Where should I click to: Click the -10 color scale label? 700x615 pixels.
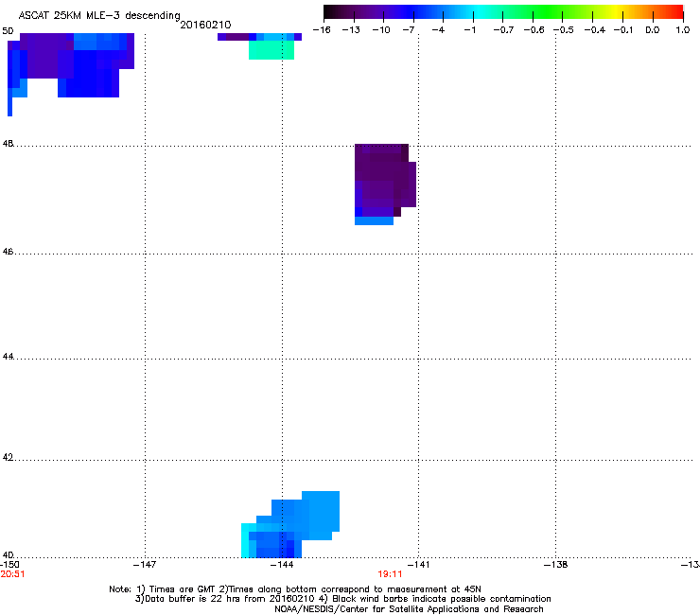click(381, 30)
